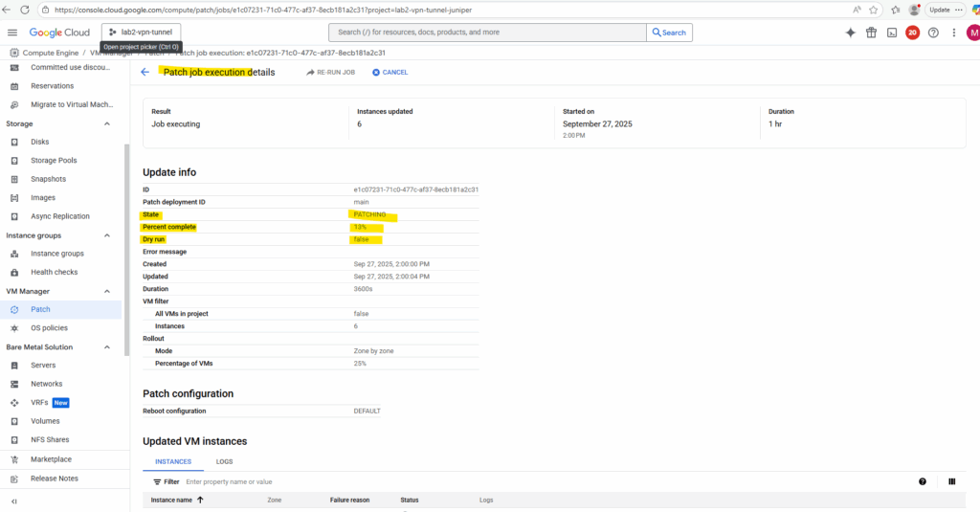This screenshot has height=512, width=980.
Task: Cancel the patch job execution
Action: pos(390,73)
